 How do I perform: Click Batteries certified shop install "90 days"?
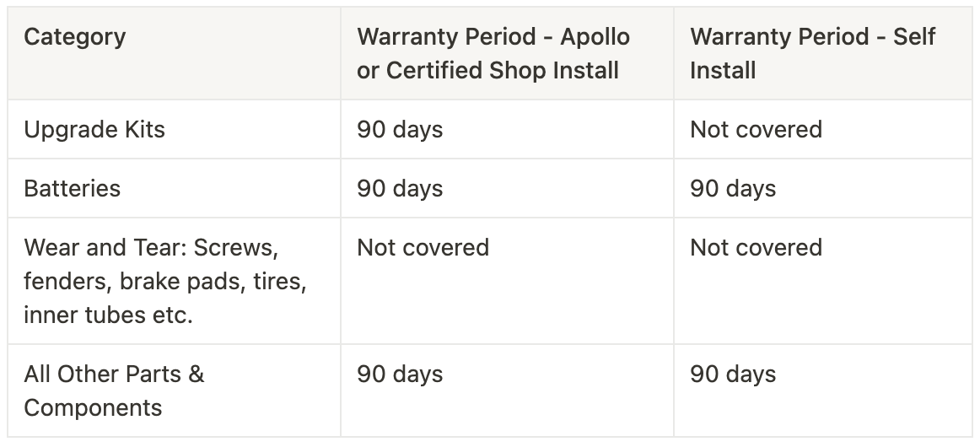400,189
